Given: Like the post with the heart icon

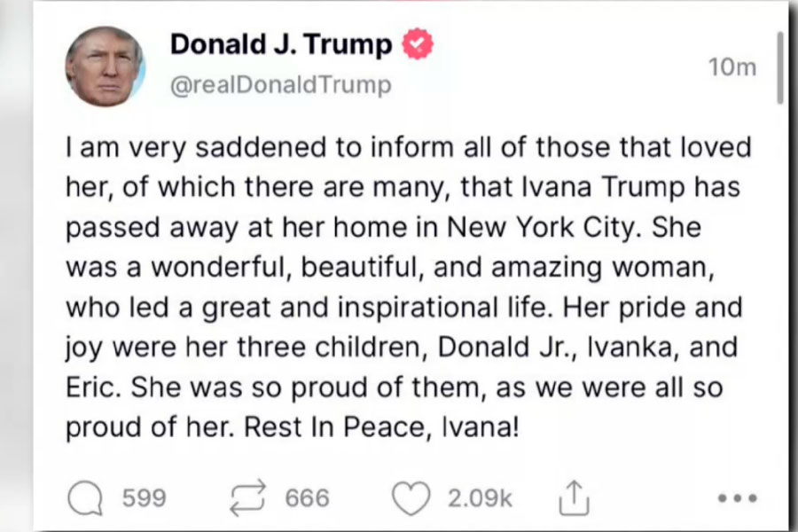Looking at the screenshot, I should (x=411, y=498).
